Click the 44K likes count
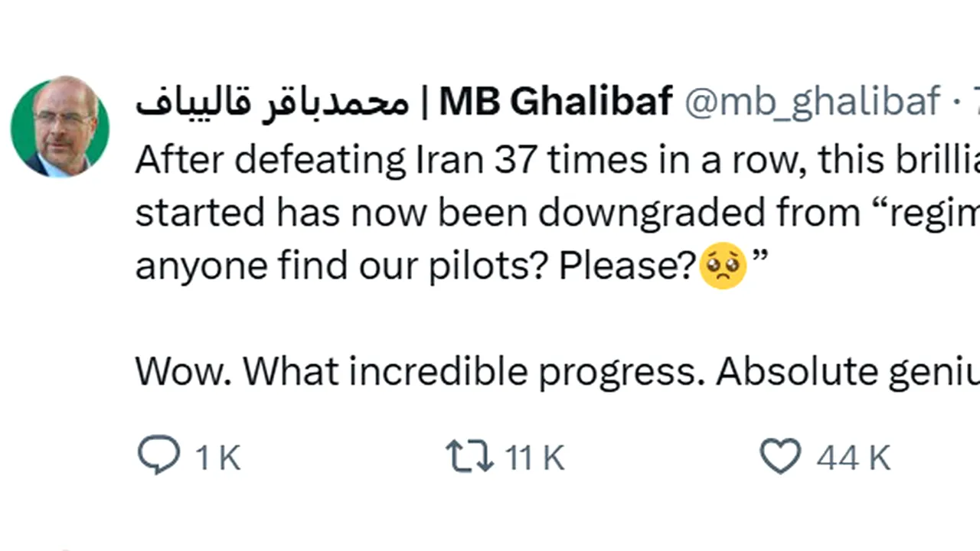Viewport: 980px width, 551px height. (x=853, y=458)
